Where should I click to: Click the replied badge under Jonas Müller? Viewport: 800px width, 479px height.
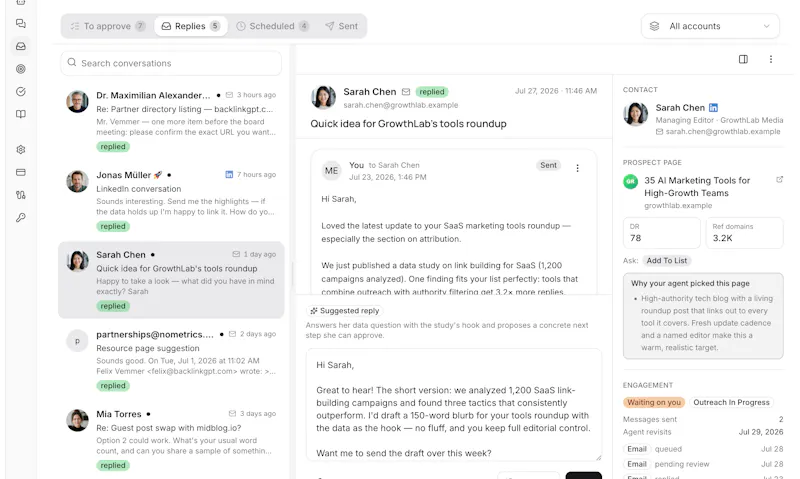point(113,226)
